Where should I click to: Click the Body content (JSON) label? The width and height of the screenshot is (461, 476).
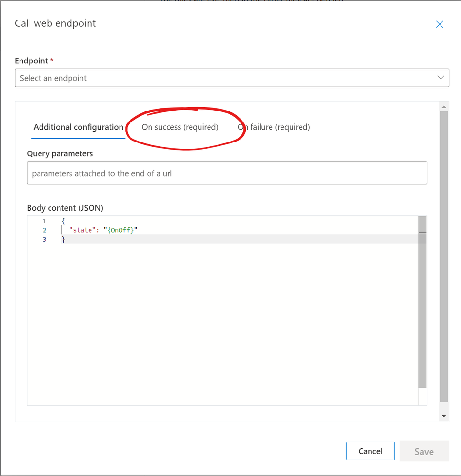coord(65,208)
